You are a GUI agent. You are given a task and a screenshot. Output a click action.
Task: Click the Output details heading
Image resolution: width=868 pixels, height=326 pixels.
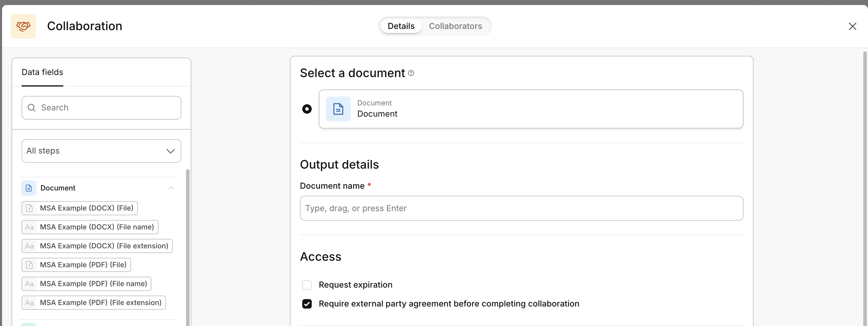(339, 164)
